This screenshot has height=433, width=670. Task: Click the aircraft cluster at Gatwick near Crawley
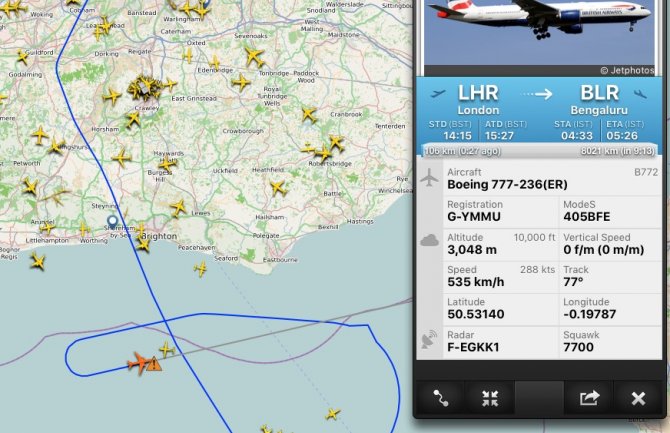tap(144, 88)
